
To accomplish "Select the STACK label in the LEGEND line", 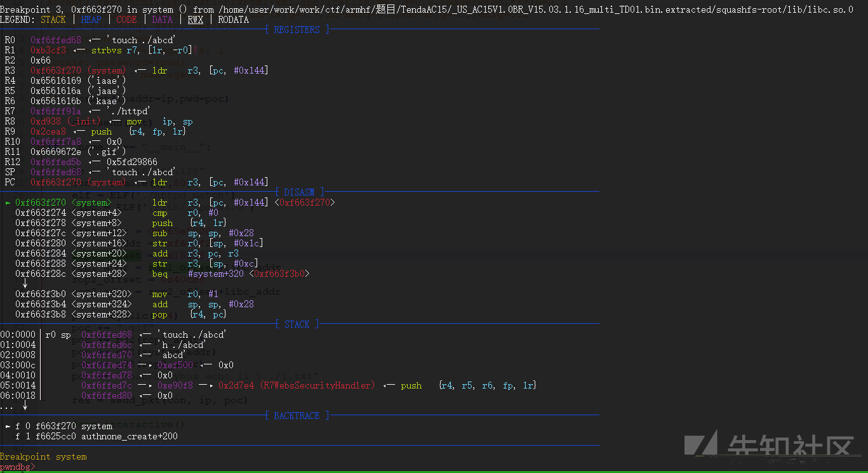I will (x=53, y=19).
